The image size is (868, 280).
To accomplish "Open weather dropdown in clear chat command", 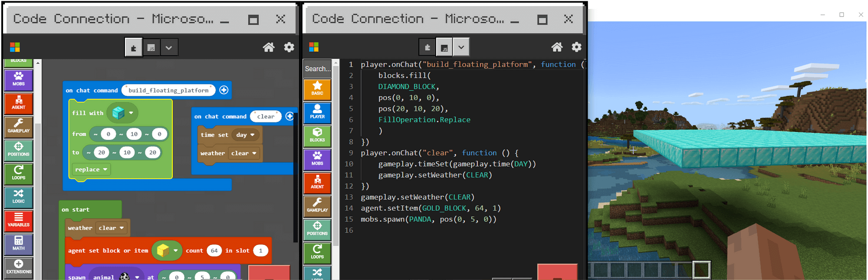I will click(243, 153).
